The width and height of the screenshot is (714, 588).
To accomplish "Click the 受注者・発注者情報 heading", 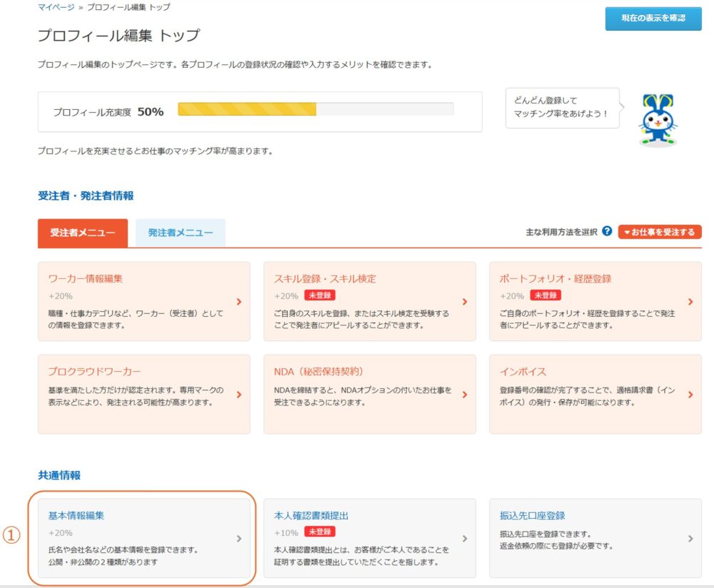I will (x=86, y=196).
